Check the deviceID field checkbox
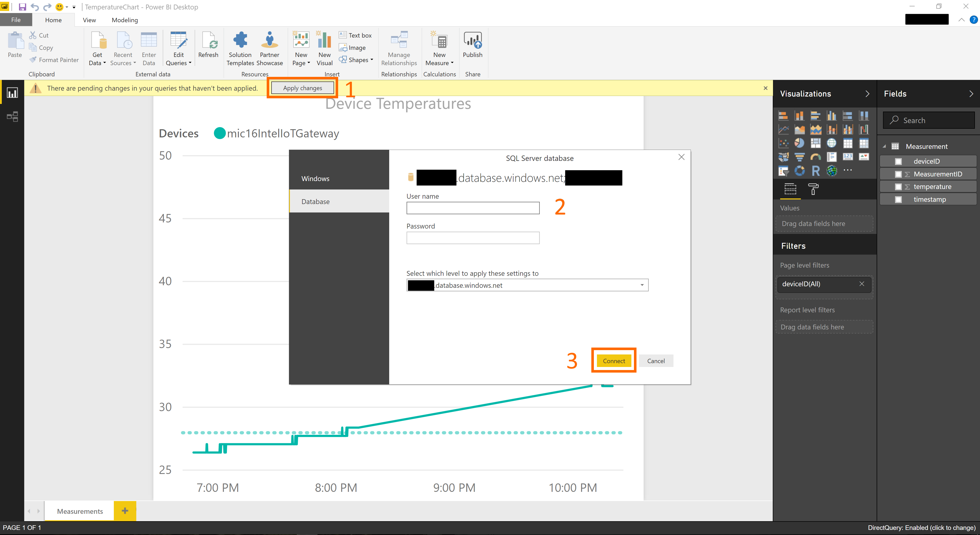The image size is (980, 535). (x=898, y=161)
